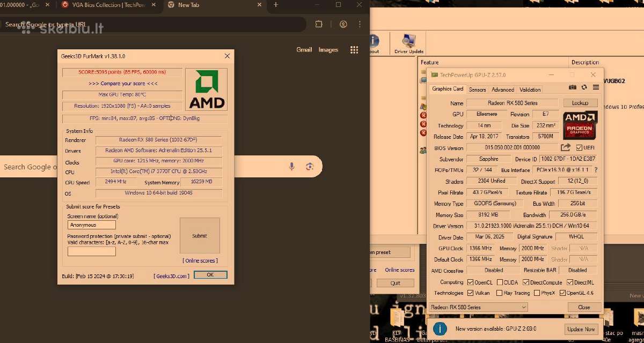Viewport: 644px width, 343px height.
Task: Click OK in the FurMark score dialog
Action: tap(210, 275)
